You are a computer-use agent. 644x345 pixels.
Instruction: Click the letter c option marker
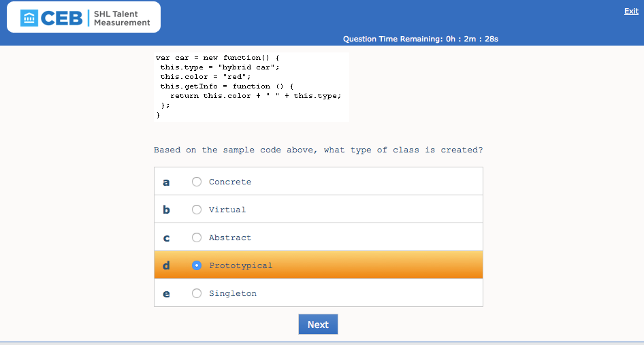[x=166, y=238]
